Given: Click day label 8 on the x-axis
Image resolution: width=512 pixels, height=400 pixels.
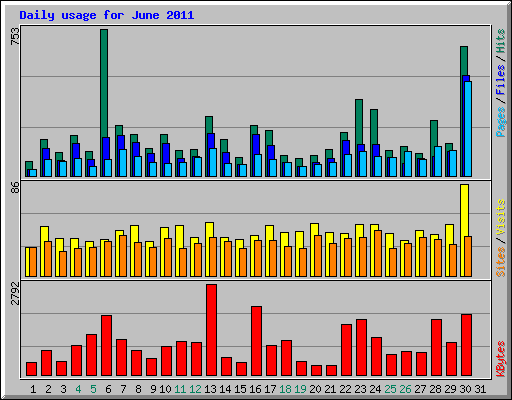Looking at the screenshot, I should point(138,389).
